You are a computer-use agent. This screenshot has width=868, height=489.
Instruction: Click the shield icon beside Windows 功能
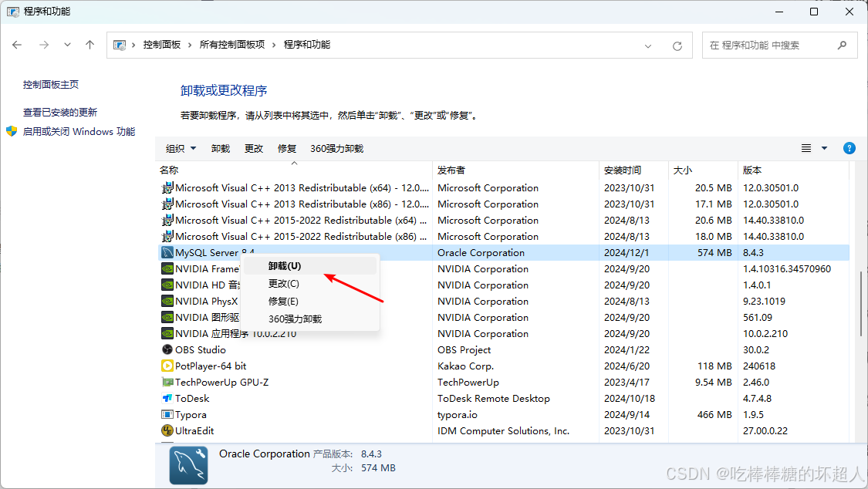pyautogui.click(x=11, y=131)
